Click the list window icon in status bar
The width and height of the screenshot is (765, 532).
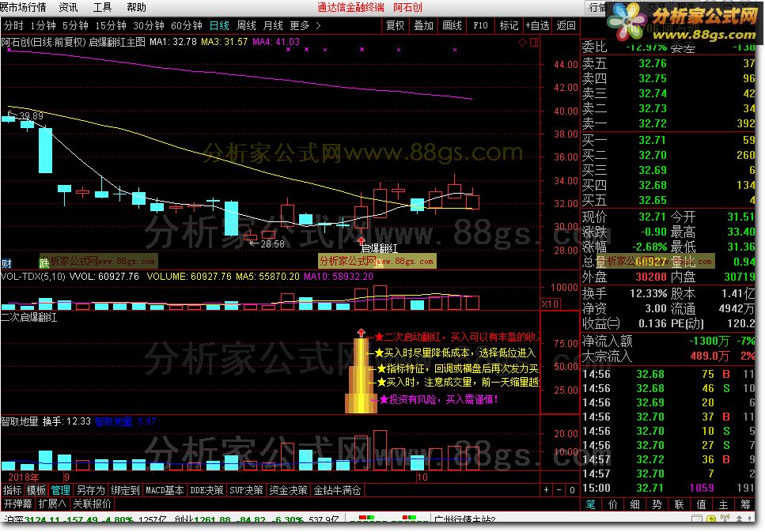coord(697,519)
